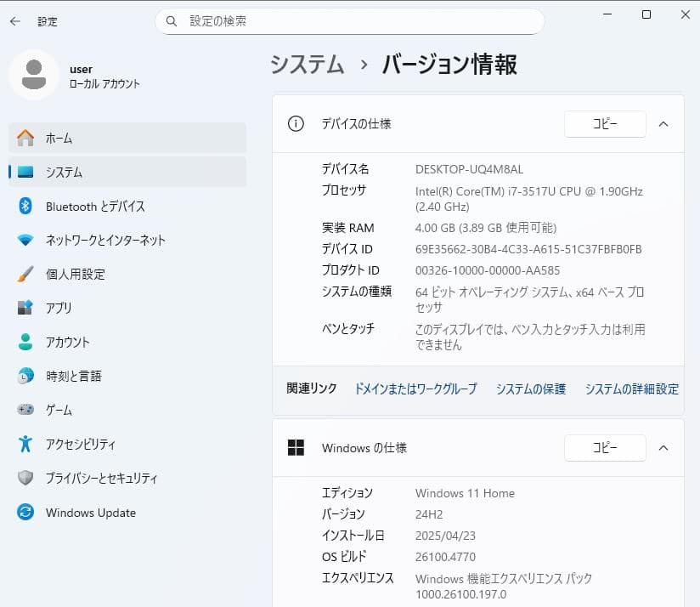Select the アカウント settings icon
Image resolution: width=700 pixels, height=607 pixels.
(25, 342)
